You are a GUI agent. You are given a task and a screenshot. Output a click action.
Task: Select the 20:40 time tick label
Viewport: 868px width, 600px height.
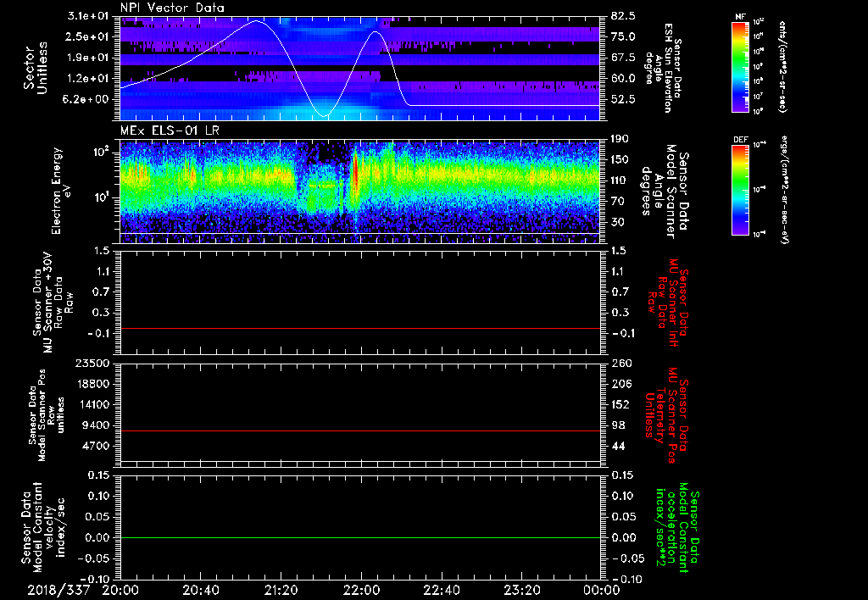pos(201,590)
